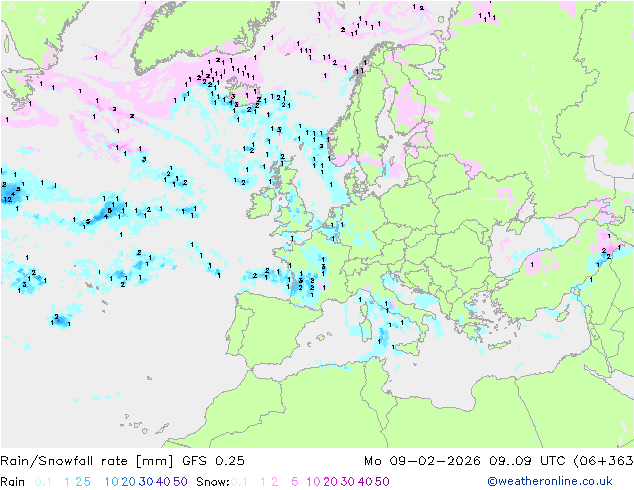Select the Snow 5 legend value

click(x=295, y=482)
